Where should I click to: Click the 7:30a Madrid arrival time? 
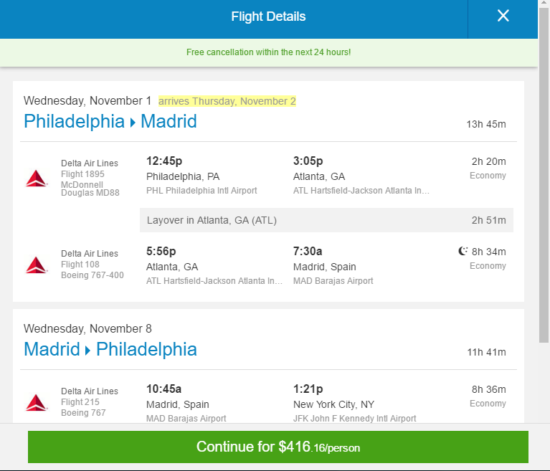coord(308,251)
